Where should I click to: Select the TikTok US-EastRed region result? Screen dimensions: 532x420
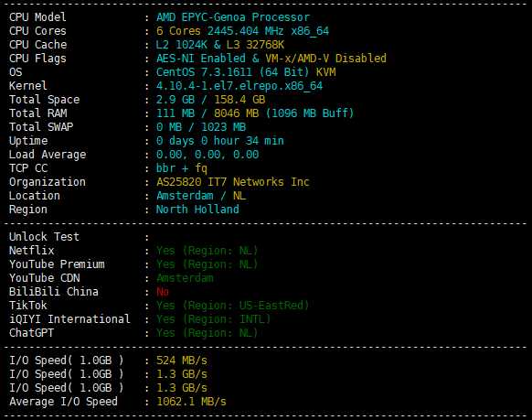click(232, 306)
